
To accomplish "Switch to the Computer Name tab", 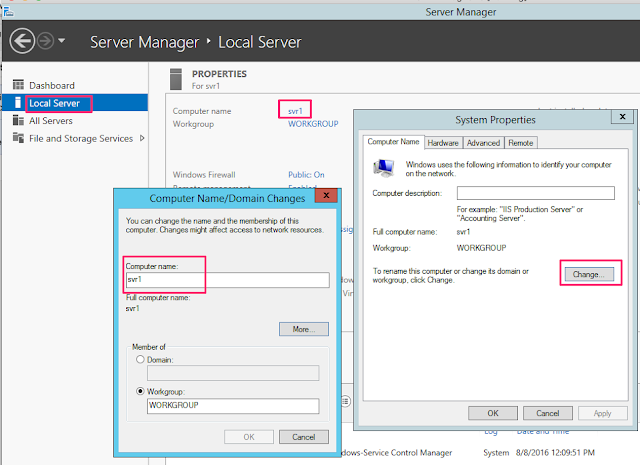I will point(393,142).
